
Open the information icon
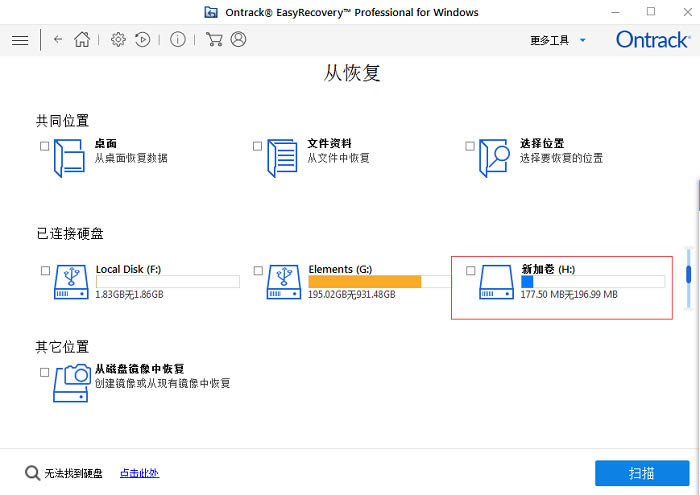178,40
